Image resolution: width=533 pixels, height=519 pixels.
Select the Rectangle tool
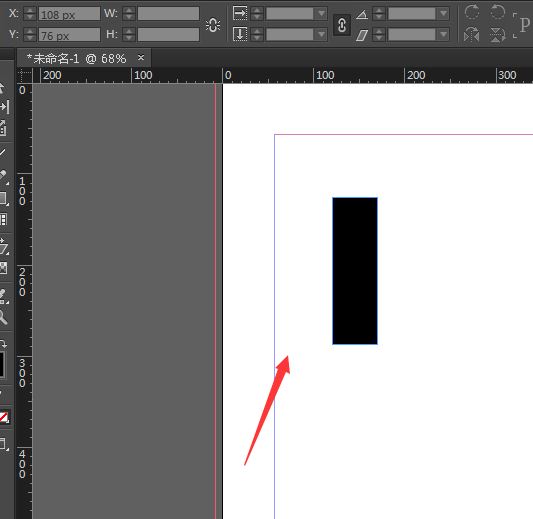click(x=4, y=199)
